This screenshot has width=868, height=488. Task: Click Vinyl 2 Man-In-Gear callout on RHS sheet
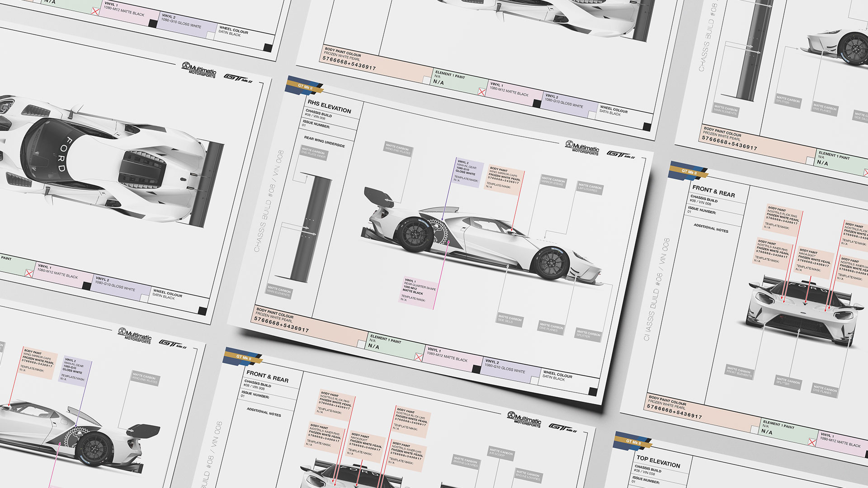[x=468, y=172]
